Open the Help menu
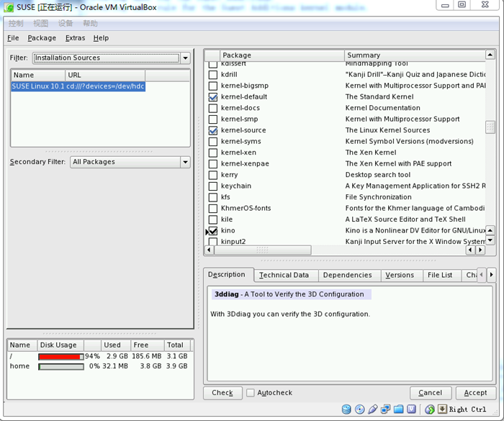 [101, 38]
